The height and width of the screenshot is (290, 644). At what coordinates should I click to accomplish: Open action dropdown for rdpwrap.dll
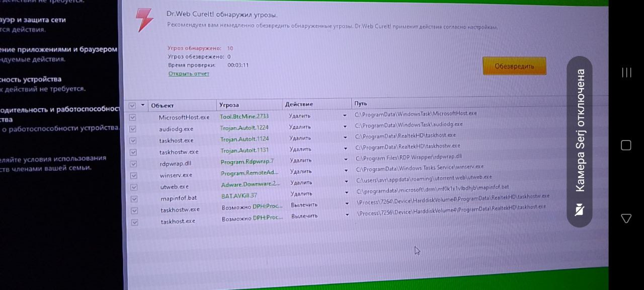point(346,160)
